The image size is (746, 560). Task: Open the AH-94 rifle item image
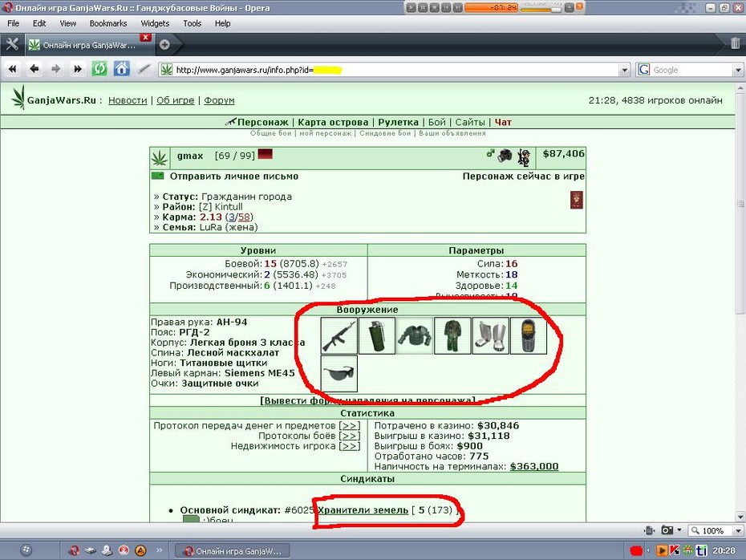339,336
